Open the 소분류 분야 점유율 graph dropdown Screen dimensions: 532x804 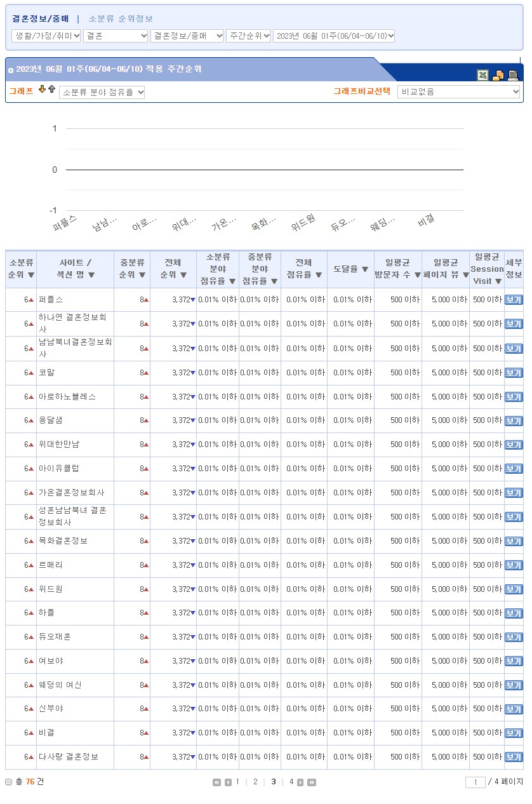102,92
